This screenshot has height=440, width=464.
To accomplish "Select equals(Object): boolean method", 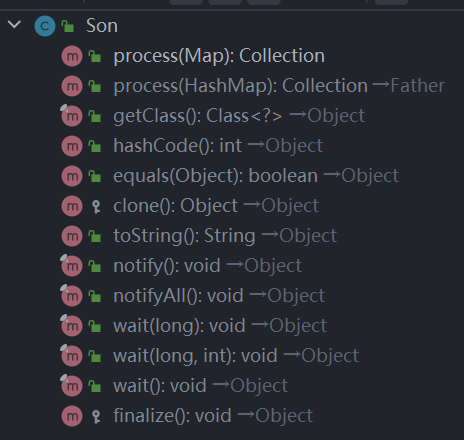I will [x=256, y=176].
